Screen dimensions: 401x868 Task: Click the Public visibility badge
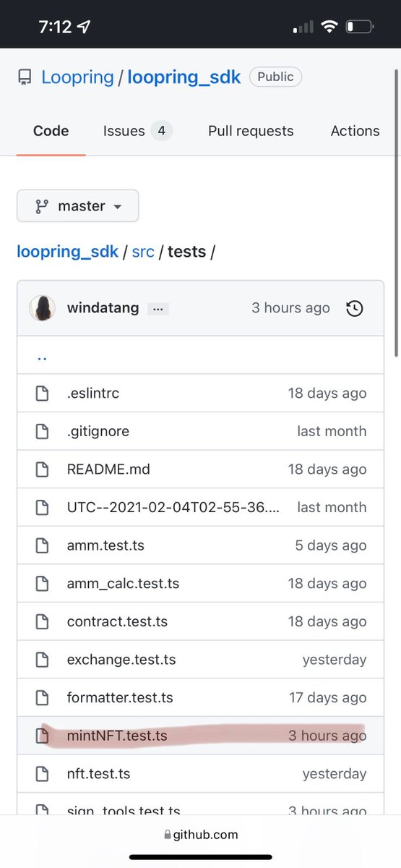pyautogui.click(x=275, y=77)
